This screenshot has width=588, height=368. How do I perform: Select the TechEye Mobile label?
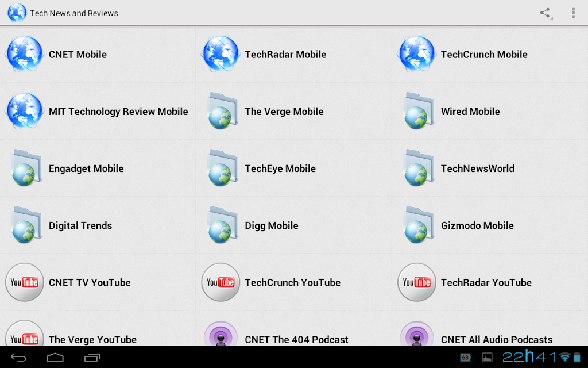[280, 168]
